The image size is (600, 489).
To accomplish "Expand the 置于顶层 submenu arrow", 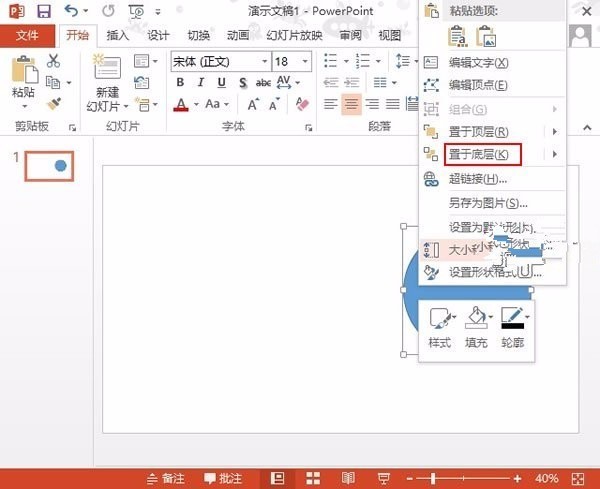I will tap(554, 131).
